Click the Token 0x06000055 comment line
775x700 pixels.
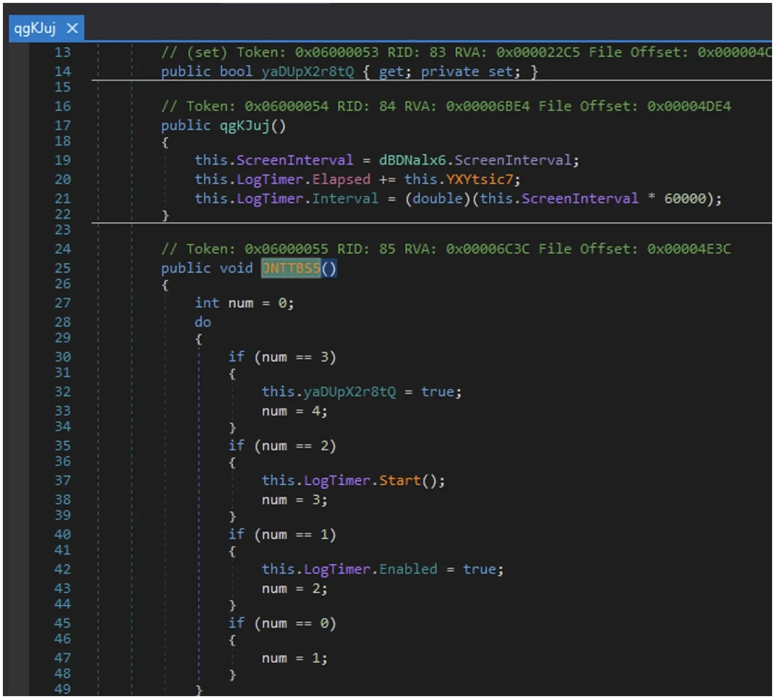click(446, 250)
